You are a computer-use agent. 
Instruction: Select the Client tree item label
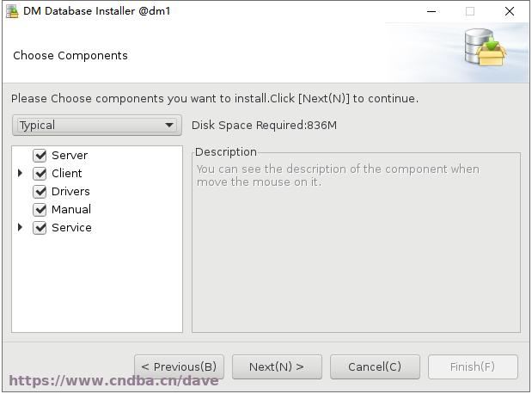point(67,174)
